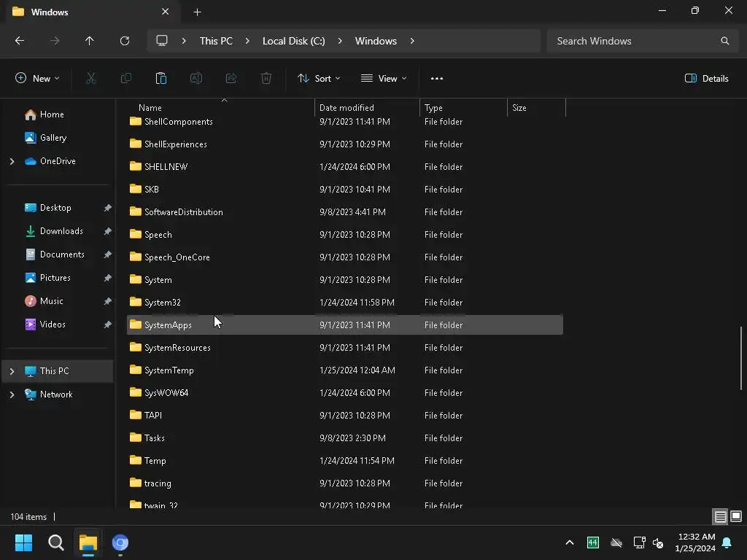Screen dimensions: 747x560
Task: Click the Windows breadcrumb segment
Action: pos(376,41)
